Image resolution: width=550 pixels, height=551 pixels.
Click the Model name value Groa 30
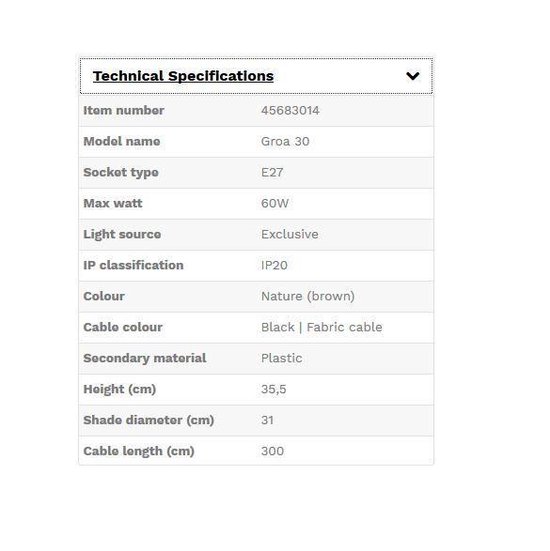click(x=285, y=142)
